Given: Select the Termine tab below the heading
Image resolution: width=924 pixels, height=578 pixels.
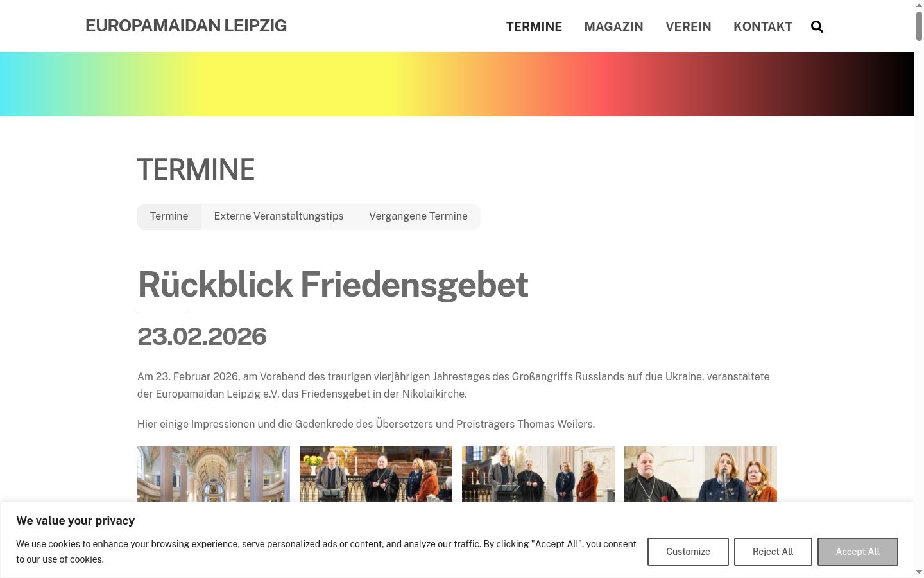Looking at the screenshot, I should pyautogui.click(x=169, y=216).
